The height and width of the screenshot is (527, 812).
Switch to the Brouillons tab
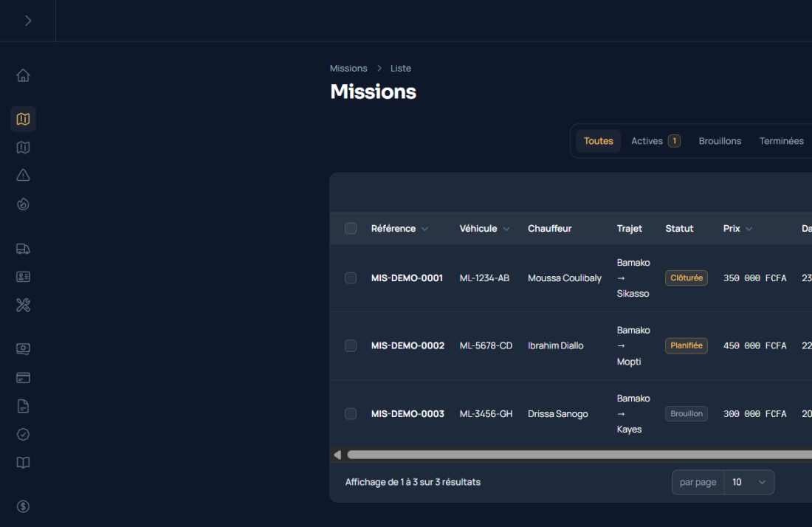[720, 141]
